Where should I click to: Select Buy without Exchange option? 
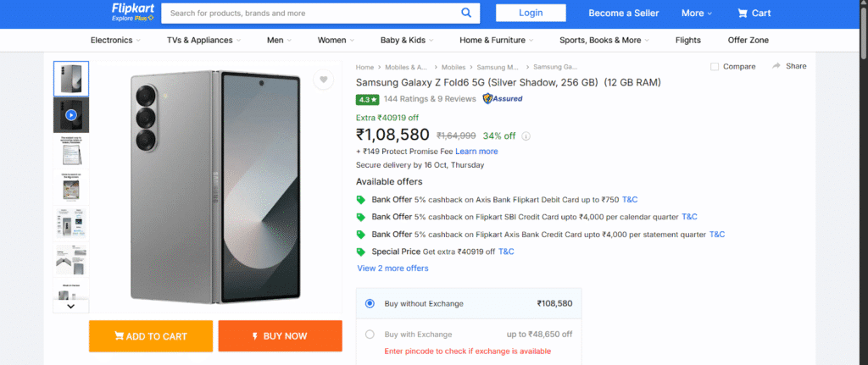[x=370, y=304]
